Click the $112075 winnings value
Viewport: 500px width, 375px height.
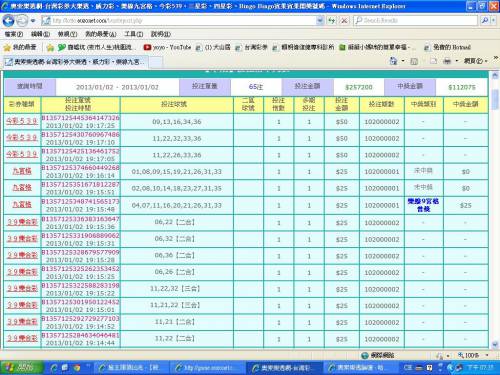pos(462,87)
